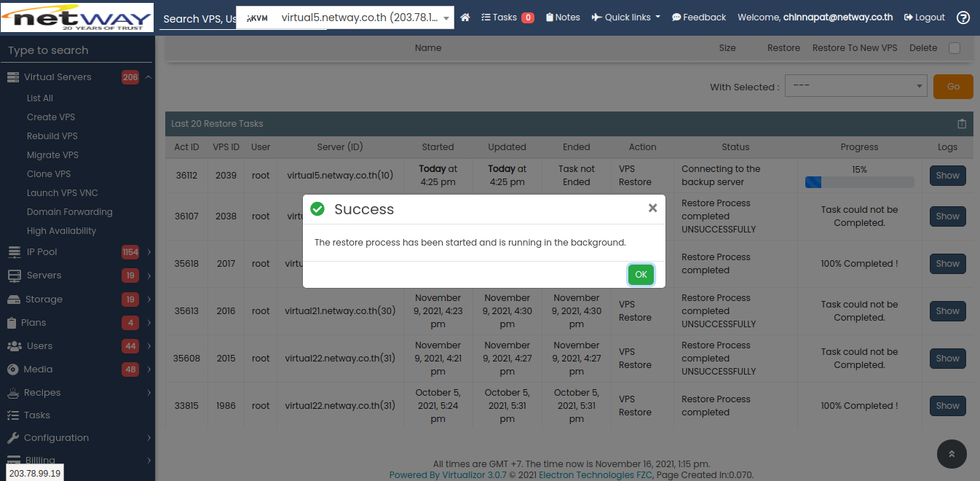The image size is (980, 481).
Task: Open the virtual5.netway.co.th server selector
Action: [x=345, y=18]
